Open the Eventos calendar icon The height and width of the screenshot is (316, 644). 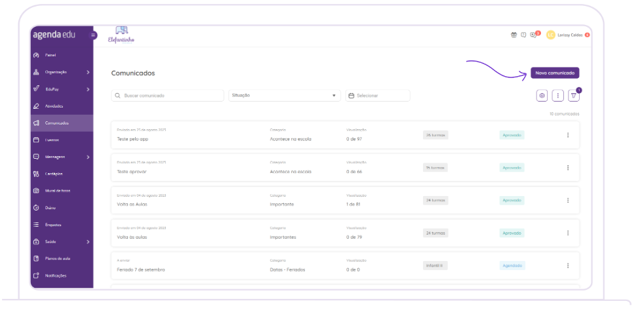(x=36, y=140)
